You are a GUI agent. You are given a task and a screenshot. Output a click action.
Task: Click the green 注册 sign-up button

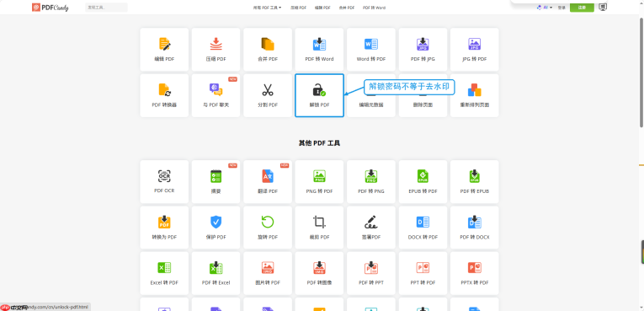(x=582, y=8)
